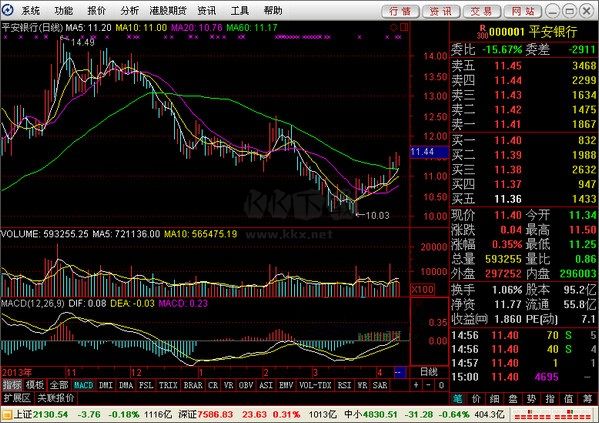Image resolution: width=599 pixels, height=423 pixels.
Task: Switch to the 模板 tab
Action: pyautogui.click(x=35, y=385)
